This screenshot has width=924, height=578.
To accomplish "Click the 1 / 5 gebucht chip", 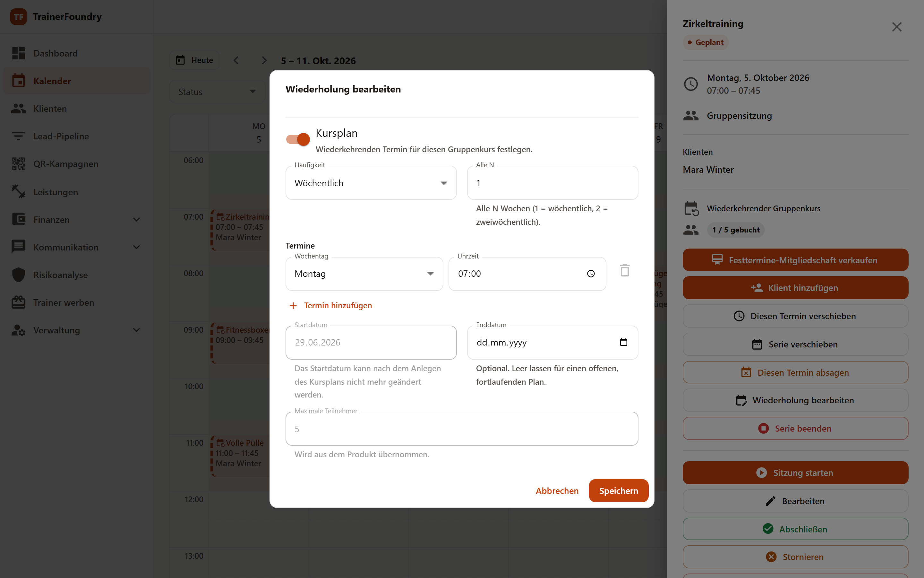I will 735,230.
